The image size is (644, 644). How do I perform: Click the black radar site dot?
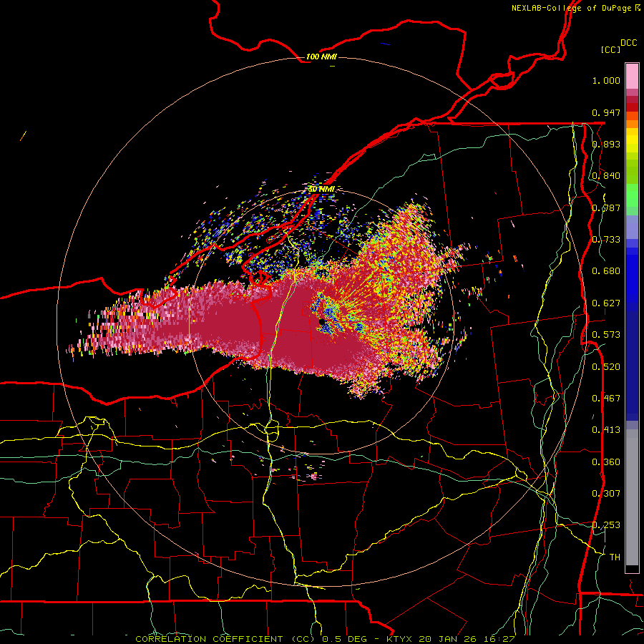(x=322, y=321)
